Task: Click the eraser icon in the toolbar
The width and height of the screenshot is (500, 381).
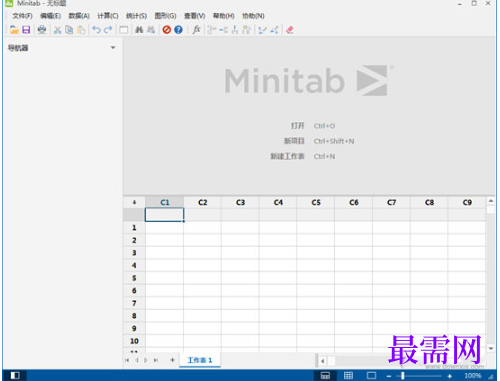Action: click(290, 30)
